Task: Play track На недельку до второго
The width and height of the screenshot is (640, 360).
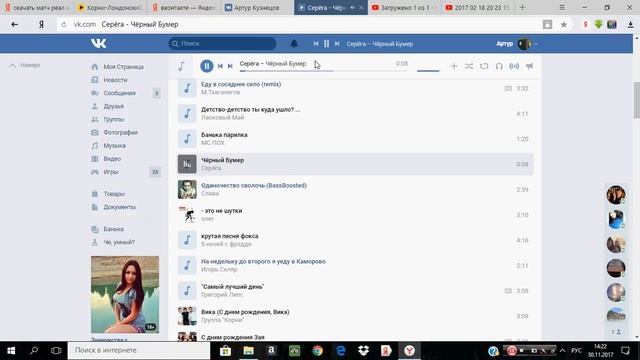Action: [x=355, y=265]
